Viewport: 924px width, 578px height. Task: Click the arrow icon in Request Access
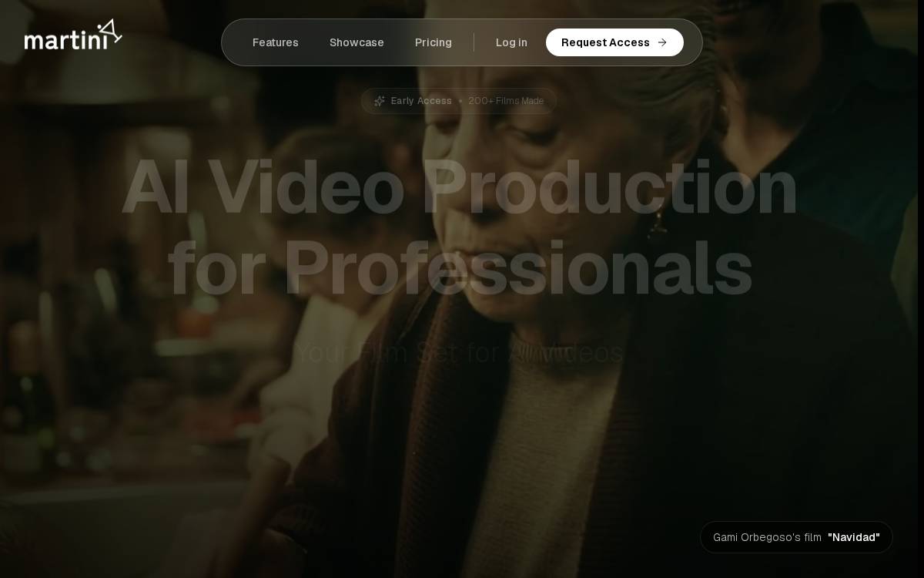662,42
